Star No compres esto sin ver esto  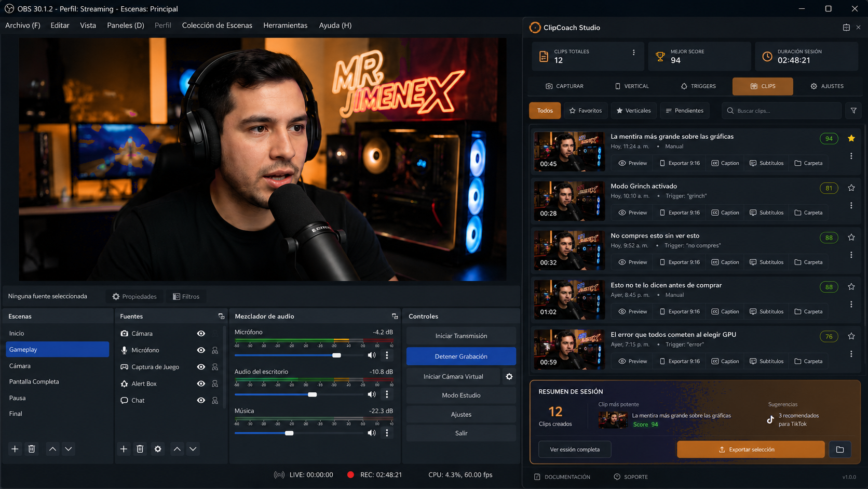point(851,237)
